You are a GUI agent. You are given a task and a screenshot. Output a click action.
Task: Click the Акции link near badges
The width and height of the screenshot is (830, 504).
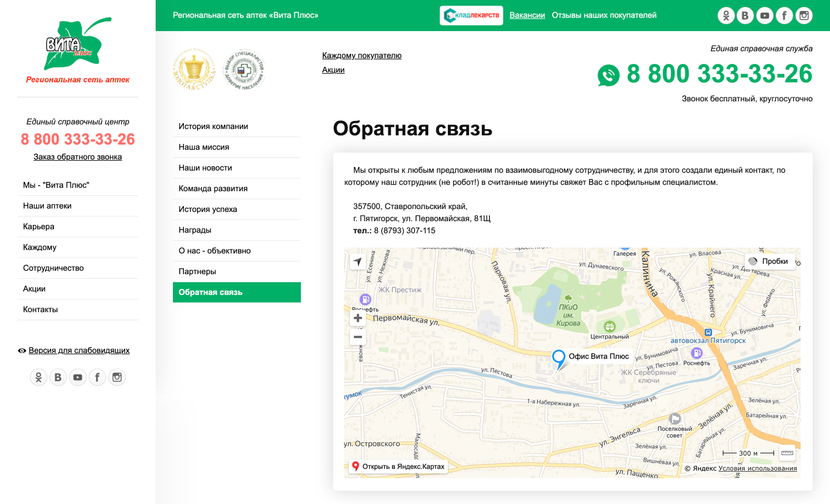[333, 70]
